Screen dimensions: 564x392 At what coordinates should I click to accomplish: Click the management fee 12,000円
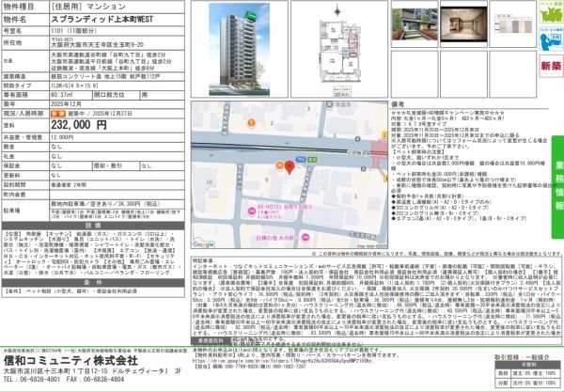62,137
